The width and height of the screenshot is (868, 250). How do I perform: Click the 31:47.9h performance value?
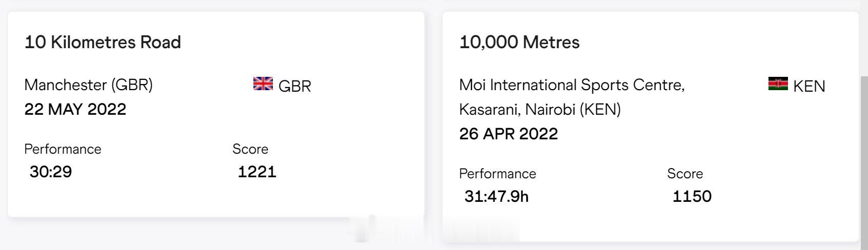(496, 196)
